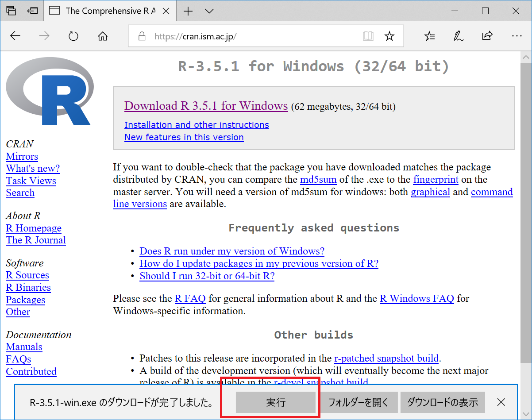The height and width of the screenshot is (420, 532).
Task: Click the 実行 button to run installer
Action: (x=275, y=402)
